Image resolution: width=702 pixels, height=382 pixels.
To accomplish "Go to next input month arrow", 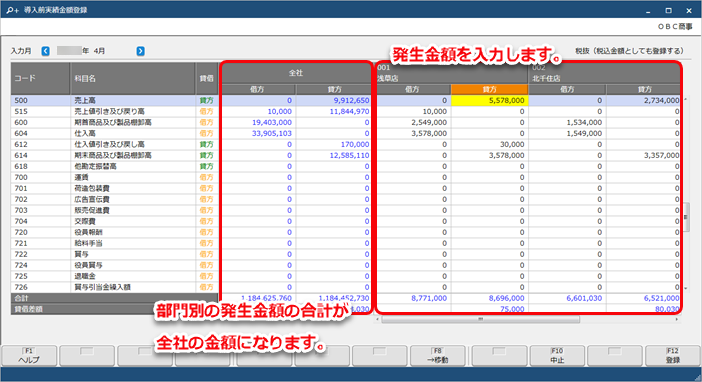I will tap(141, 51).
